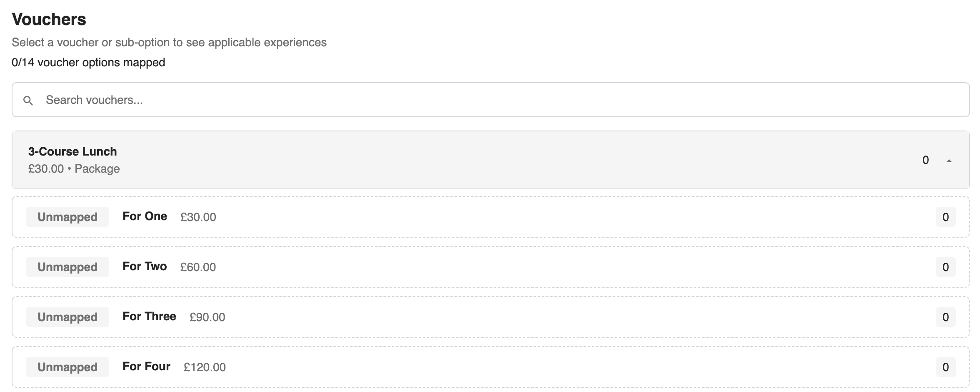Click Unmapped badge on For One row
This screenshot has width=980, height=392.
(x=67, y=217)
